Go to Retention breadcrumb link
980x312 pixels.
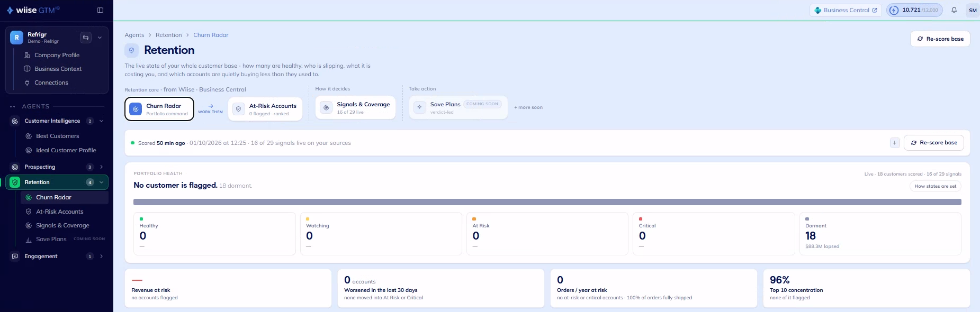169,35
